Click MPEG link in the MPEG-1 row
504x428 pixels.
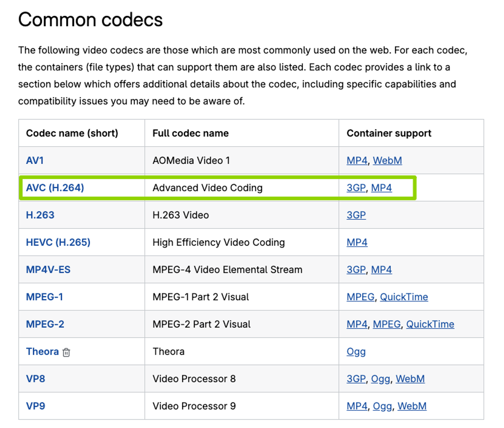[x=361, y=297]
